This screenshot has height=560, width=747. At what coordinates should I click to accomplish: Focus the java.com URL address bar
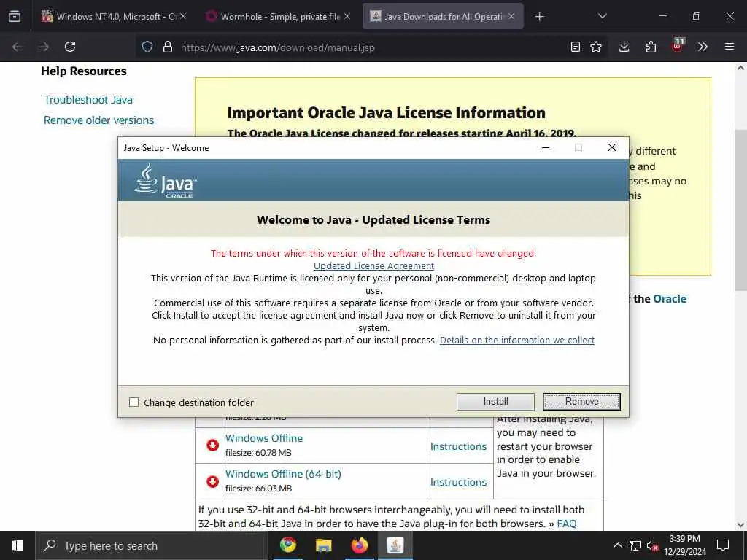click(371, 47)
